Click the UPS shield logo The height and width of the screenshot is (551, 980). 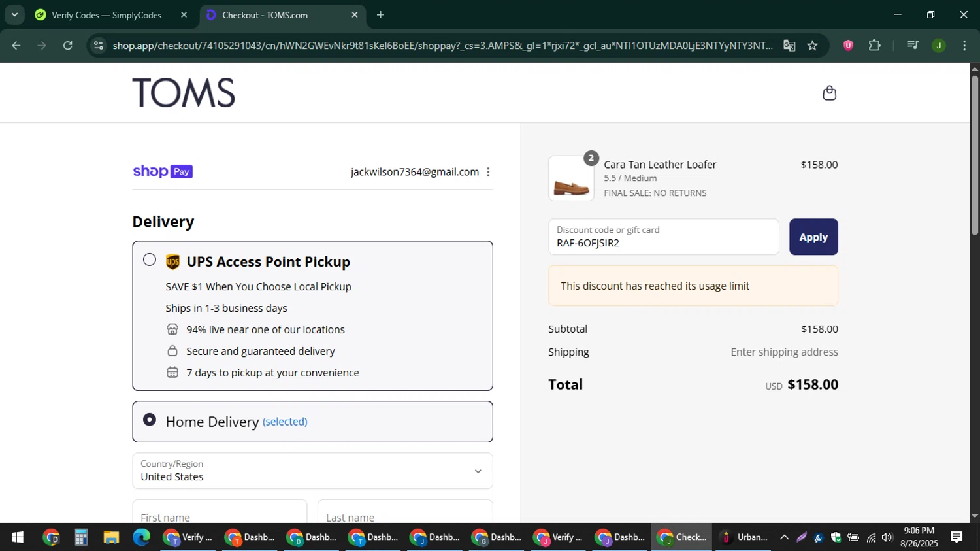point(172,262)
